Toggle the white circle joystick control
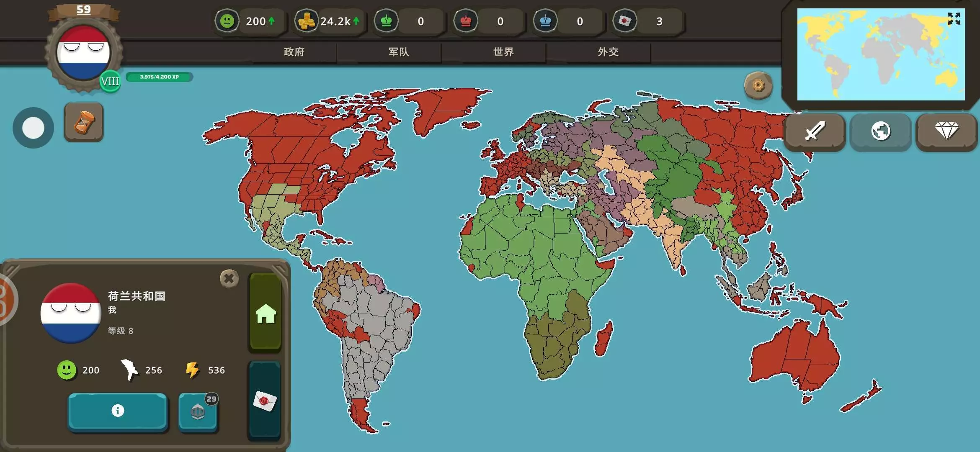This screenshot has height=452, width=980. coord(33,128)
